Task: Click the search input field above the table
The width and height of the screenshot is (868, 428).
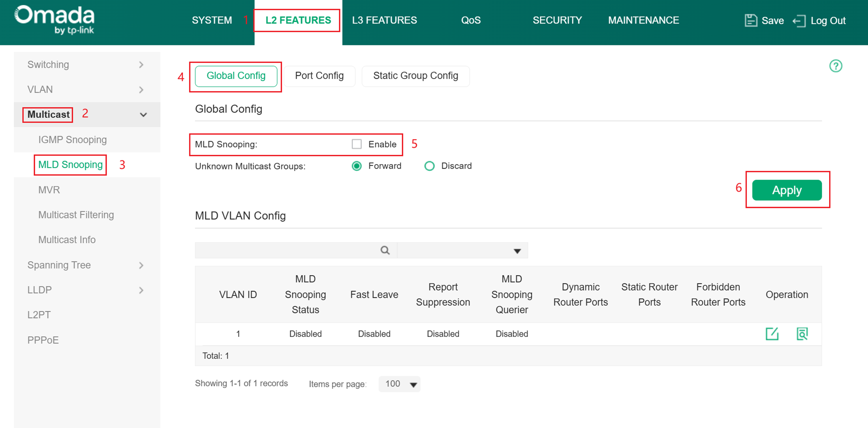Action: tap(288, 250)
